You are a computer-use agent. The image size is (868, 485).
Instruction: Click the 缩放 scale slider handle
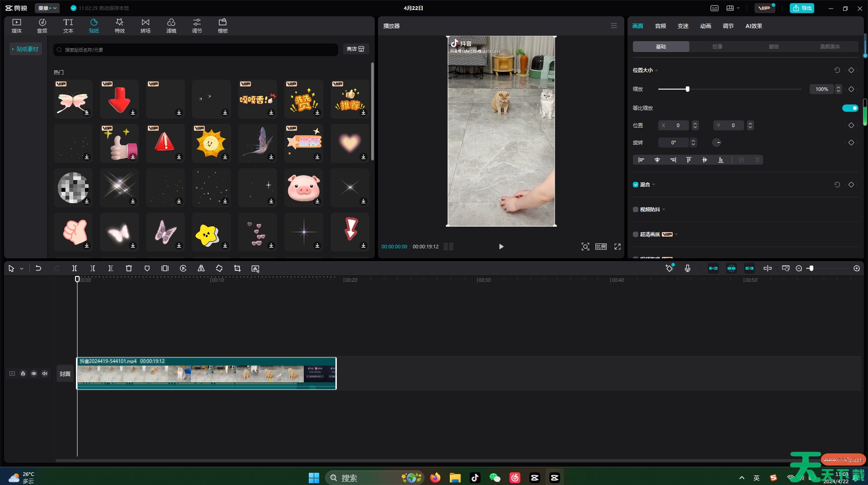687,89
